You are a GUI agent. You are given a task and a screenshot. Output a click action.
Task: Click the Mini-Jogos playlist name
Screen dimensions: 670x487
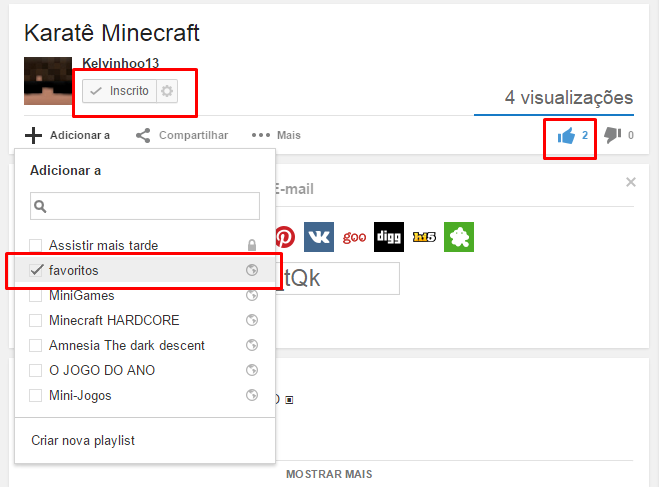click(x=80, y=396)
